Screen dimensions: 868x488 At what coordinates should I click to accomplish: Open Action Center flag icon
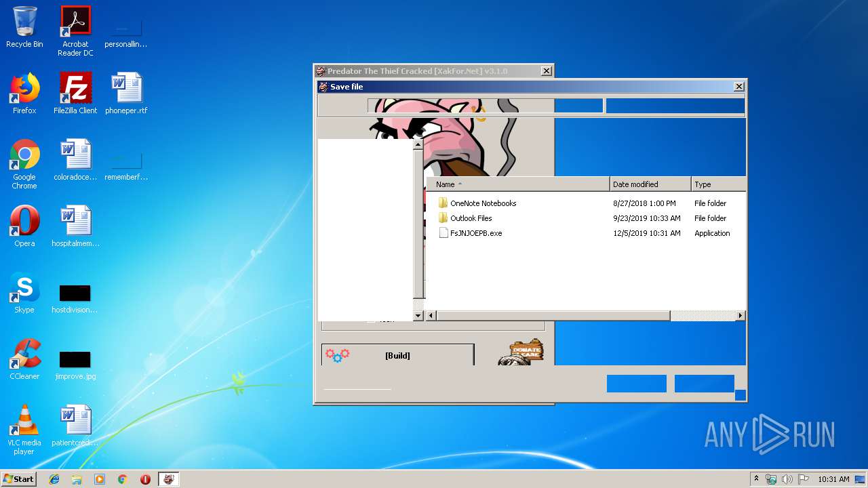(803, 479)
